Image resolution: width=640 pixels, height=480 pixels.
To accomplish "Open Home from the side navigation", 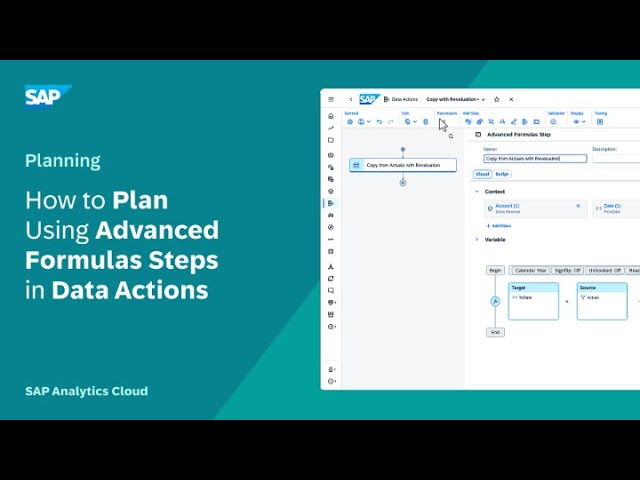I will (x=331, y=116).
